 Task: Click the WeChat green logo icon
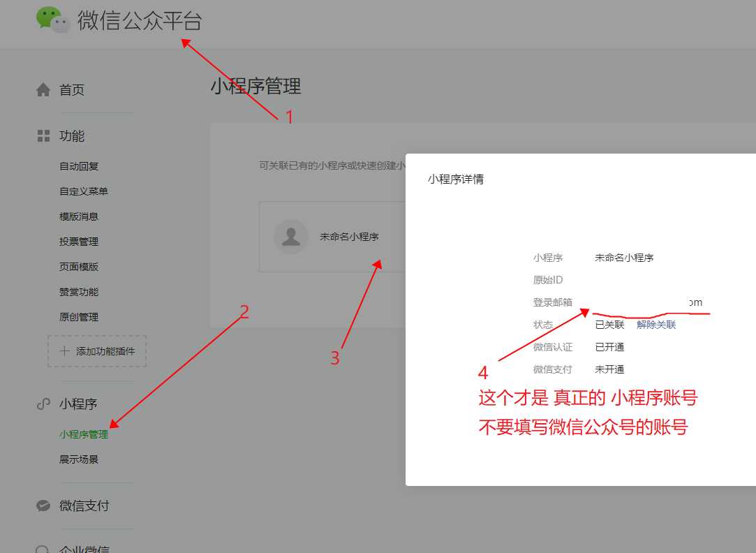click(52, 20)
